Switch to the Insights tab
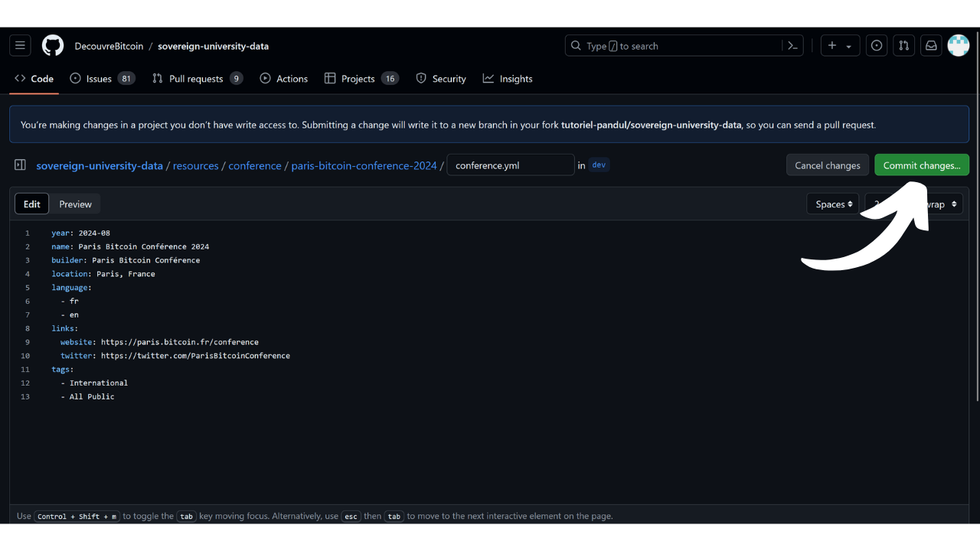This screenshot has height=551, width=980. 508,79
